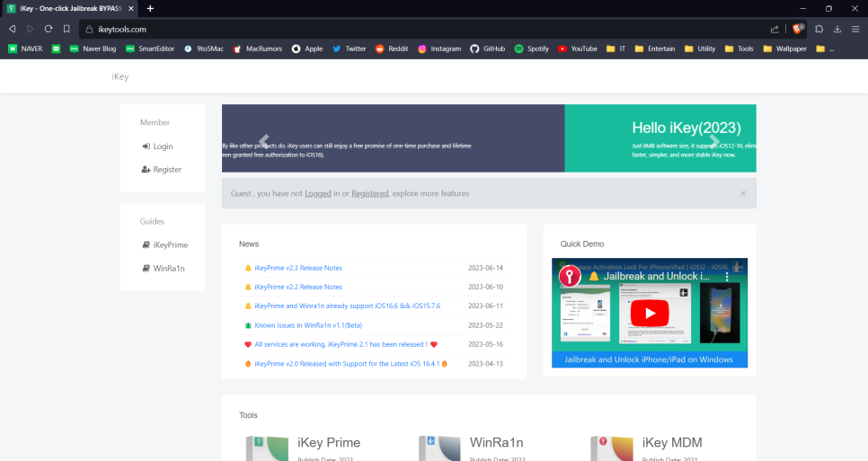Go to previous carousel slide
868x461 pixels.
coord(264,140)
